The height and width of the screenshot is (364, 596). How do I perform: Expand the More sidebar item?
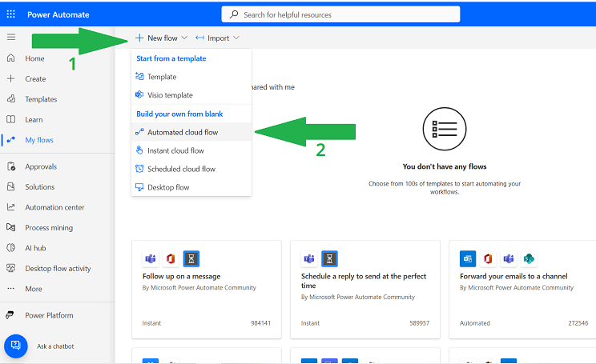(33, 289)
